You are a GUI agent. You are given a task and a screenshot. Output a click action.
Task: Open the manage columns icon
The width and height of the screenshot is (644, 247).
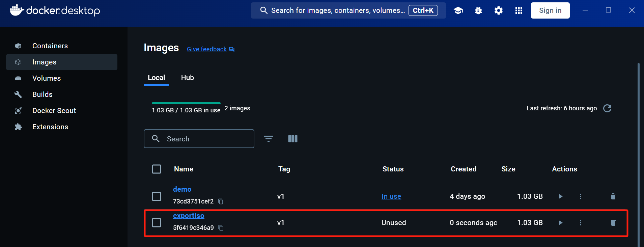point(293,139)
